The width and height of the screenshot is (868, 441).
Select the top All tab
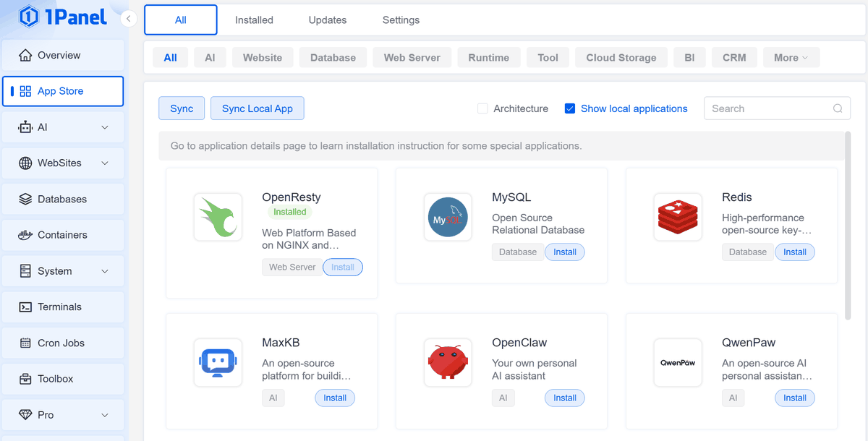181,20
